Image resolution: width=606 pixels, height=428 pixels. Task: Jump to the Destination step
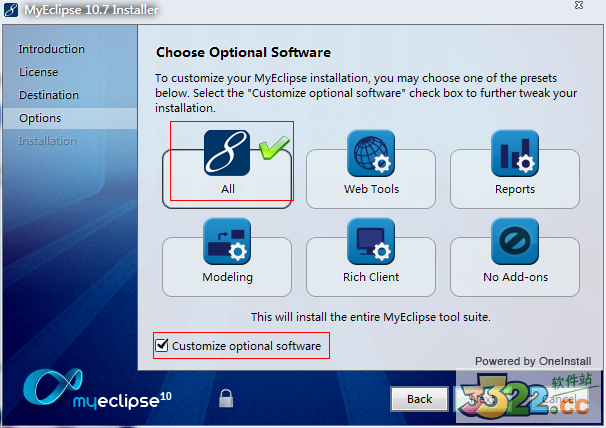(x=49, y=95)
